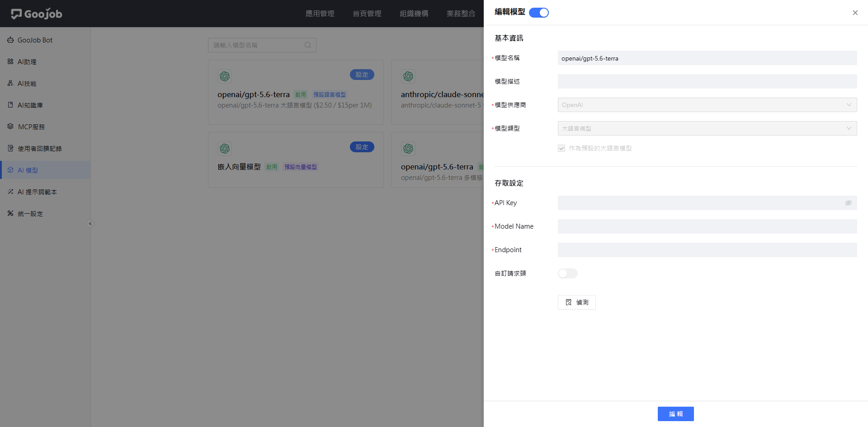Click the 請輸入模型名稱 search box

click(x=262, y=45)
